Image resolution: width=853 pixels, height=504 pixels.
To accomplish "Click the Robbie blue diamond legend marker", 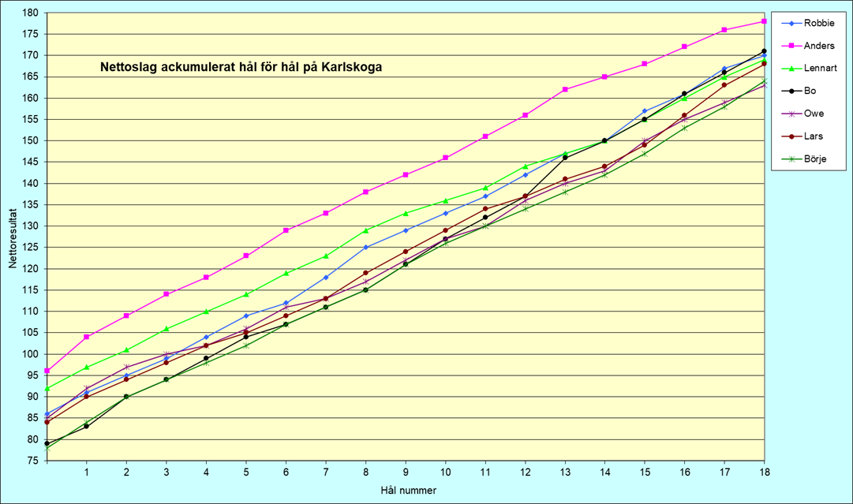I will (x=791, y=23).
